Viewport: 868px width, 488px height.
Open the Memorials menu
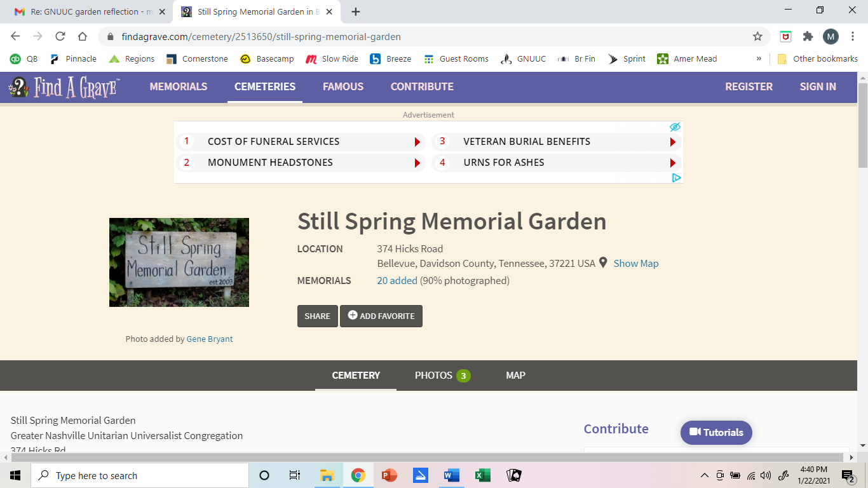(x=179, y=86)
